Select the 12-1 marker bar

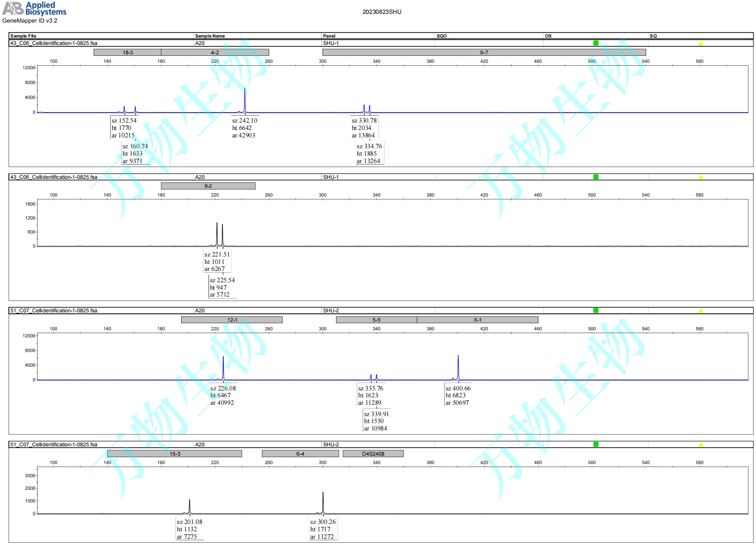coord(232,320)
